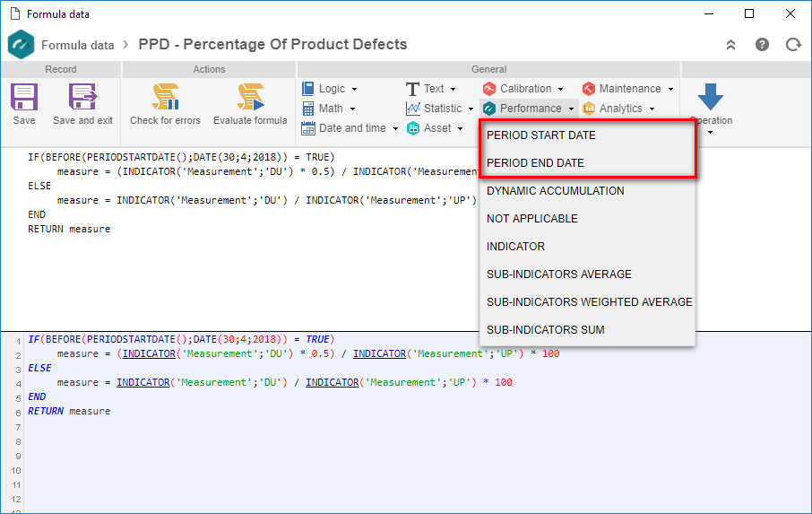Click line number 4 in the gutter

point(19,384)
